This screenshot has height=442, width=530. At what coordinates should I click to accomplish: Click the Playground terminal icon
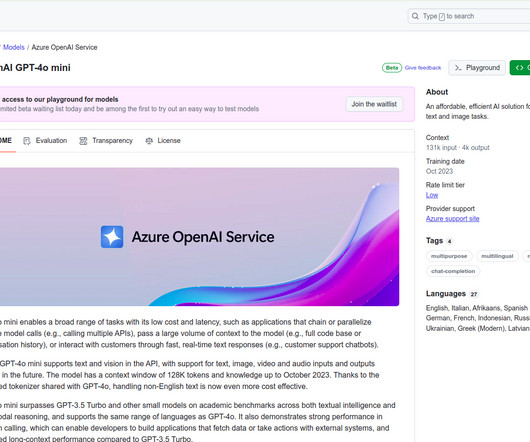pyautogui.click(x=458, y=68)
